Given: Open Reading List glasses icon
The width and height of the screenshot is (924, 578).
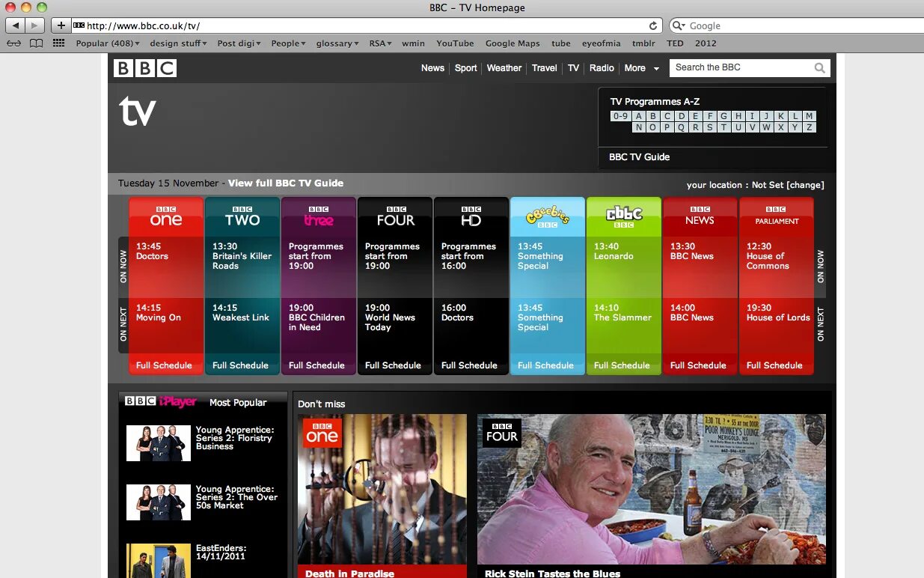Looking at the screenshot, I should 14,43.
